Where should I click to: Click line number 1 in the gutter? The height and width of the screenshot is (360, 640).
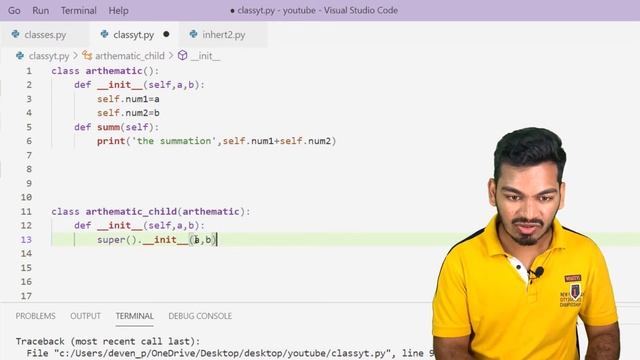[29, 71]
